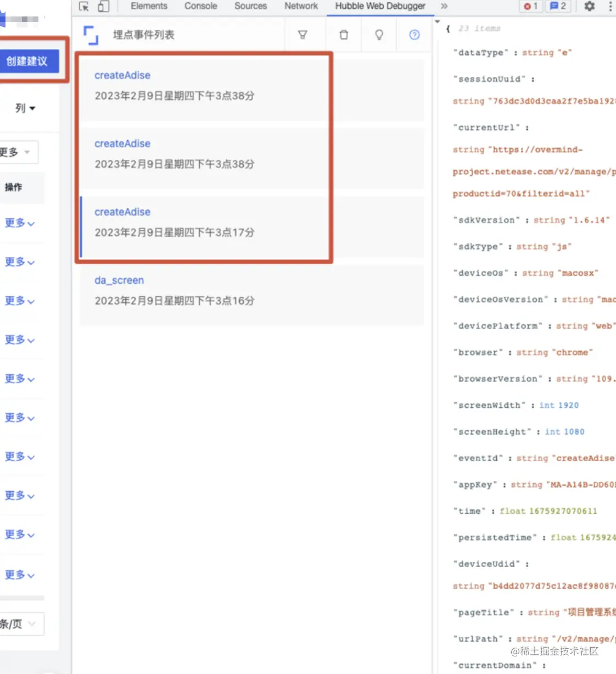Open DevTools settings gear
The height and width of the screenshot is (674, 616).
[x=589, y=6]
